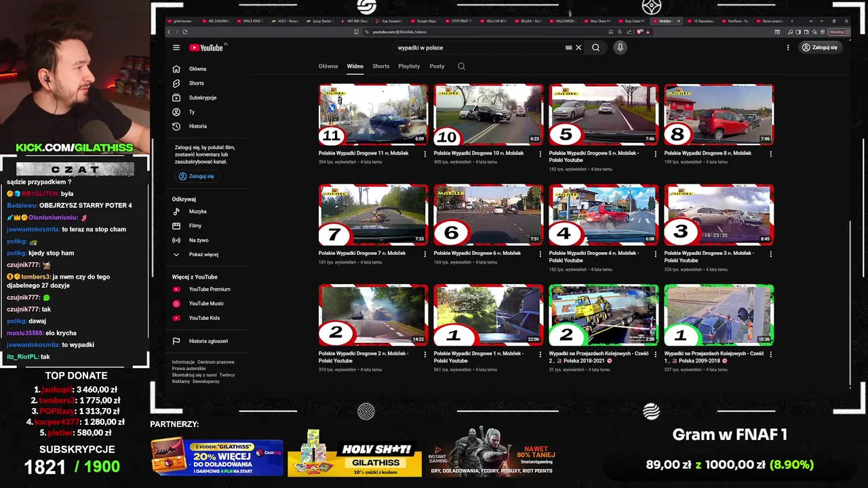The height and width of the screenshot is (488, 868).
Task: Activate voice search microphone
Action: pyautogui.click(x=620, y=47)
